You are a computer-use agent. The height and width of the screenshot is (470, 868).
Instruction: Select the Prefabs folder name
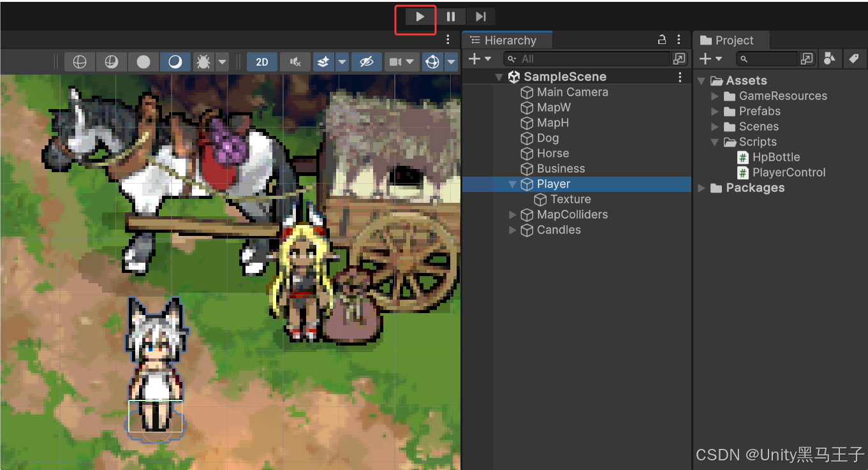point(760,112)
